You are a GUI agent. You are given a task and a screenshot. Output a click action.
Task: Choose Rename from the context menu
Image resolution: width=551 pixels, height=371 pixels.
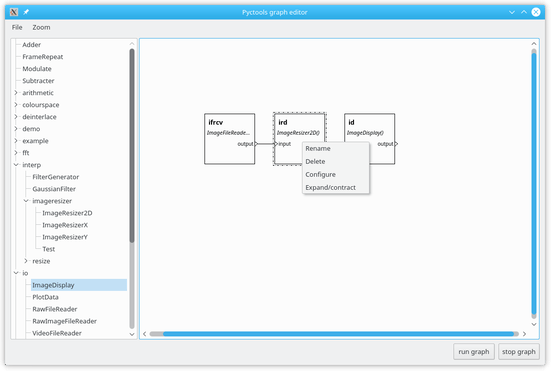[x=336, y=149]
